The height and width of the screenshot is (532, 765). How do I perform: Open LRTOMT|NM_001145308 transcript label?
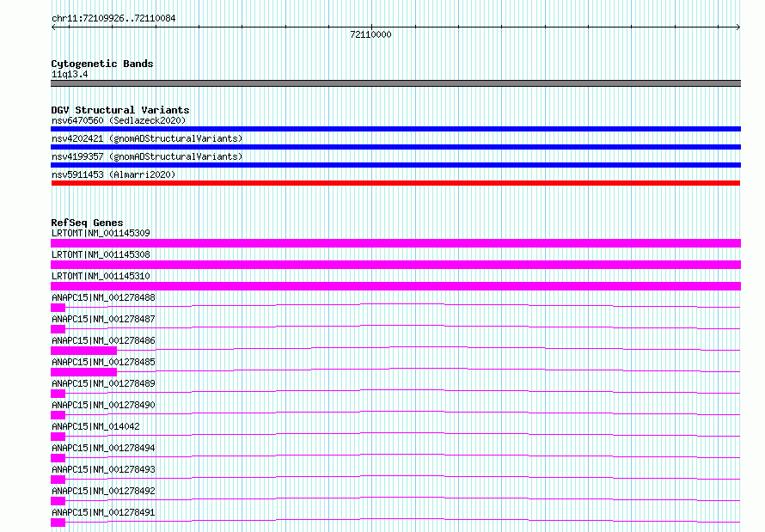point(101,254)
